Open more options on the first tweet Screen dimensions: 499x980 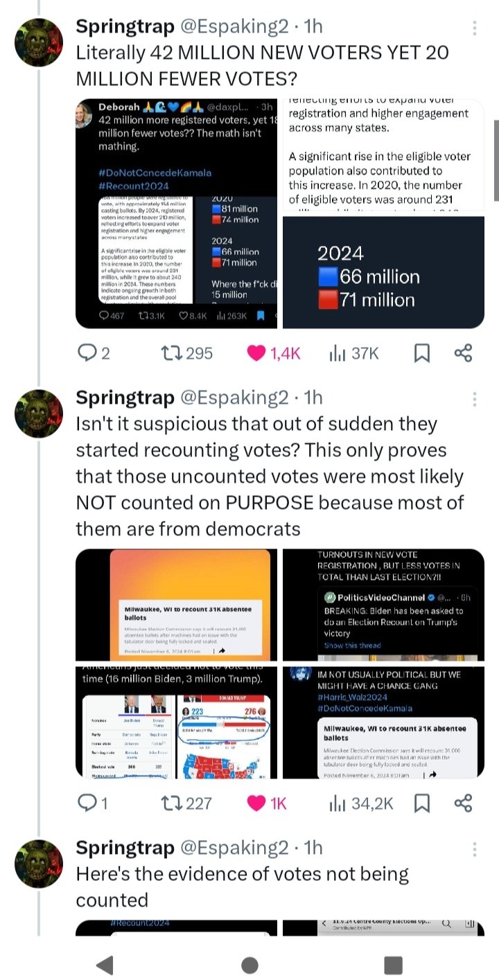pos(475,28)
